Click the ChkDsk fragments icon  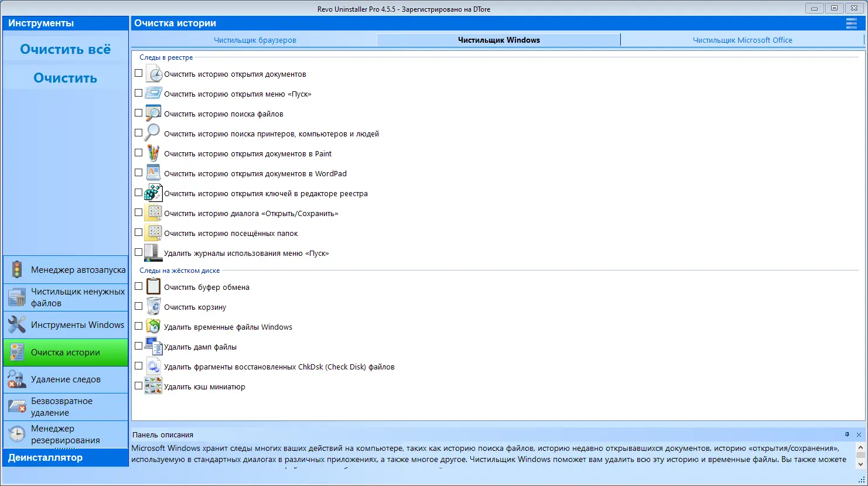pos(153,367)
